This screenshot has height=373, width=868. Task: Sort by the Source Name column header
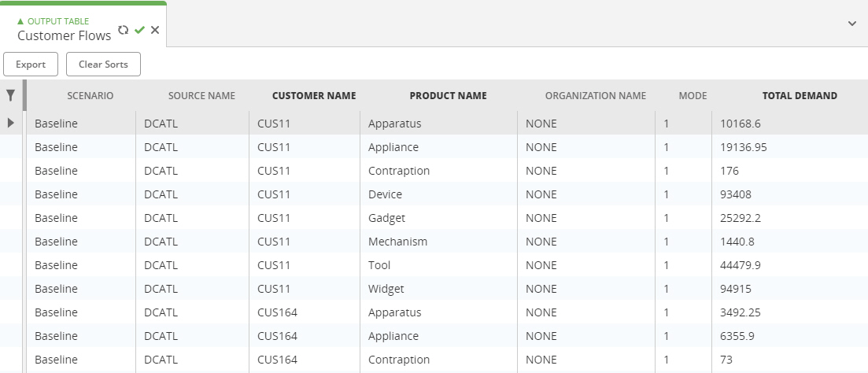point(201,96)
